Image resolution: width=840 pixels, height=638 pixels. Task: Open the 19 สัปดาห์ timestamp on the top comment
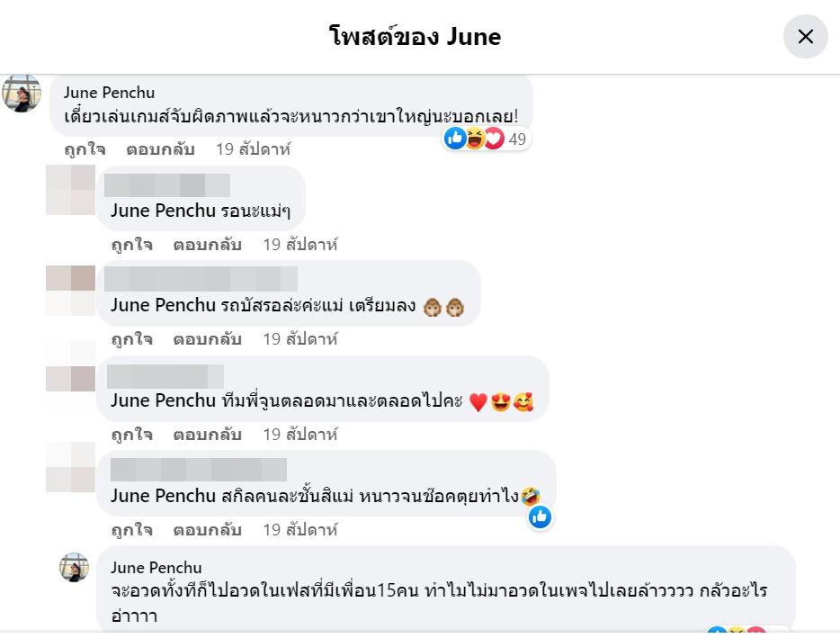click(253, 149)
